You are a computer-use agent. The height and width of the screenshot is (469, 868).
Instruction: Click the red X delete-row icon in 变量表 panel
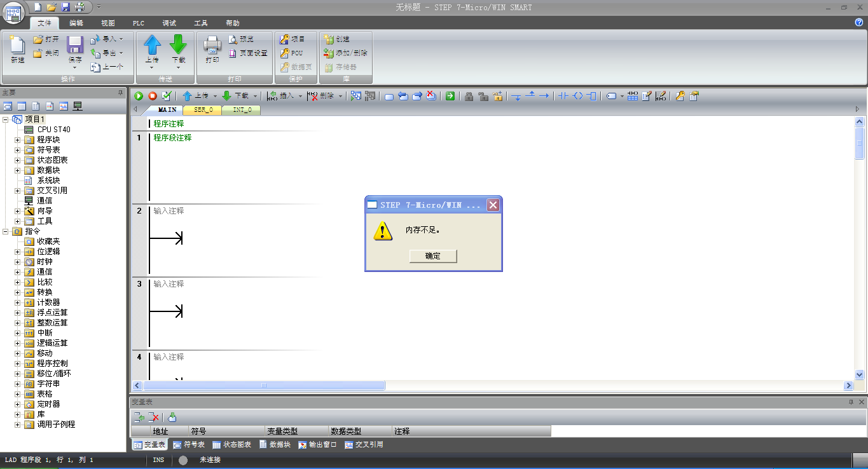coord(153,418)
